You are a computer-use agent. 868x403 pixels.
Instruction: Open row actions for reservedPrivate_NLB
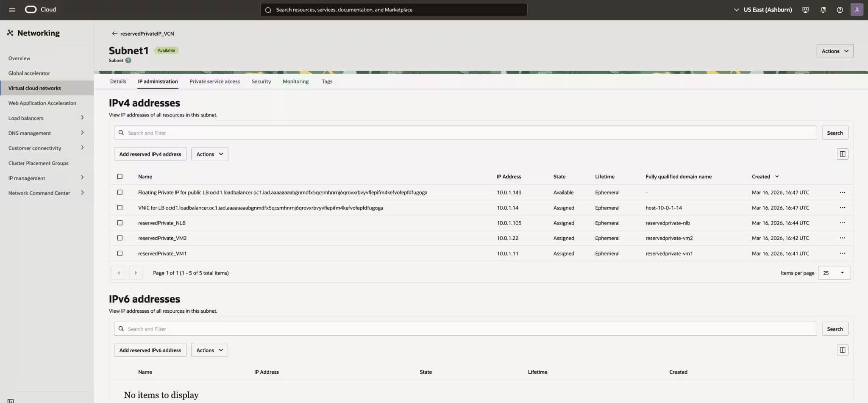coord(842,223)
